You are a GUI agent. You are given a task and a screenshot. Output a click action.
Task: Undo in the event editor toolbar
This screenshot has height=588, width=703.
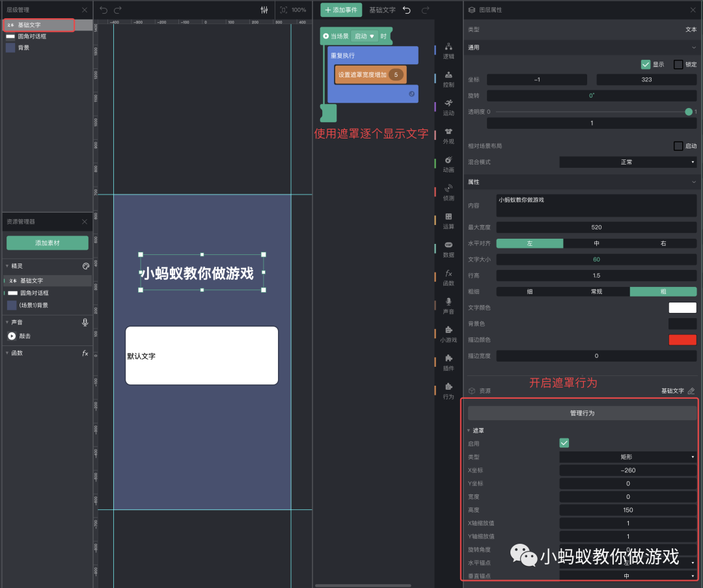407,10
